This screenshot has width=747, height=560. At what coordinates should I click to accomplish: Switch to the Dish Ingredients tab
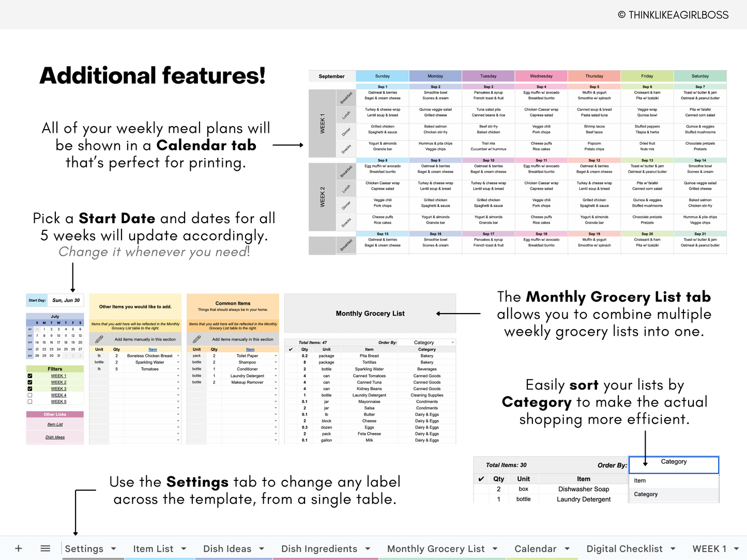pos(319,549)
